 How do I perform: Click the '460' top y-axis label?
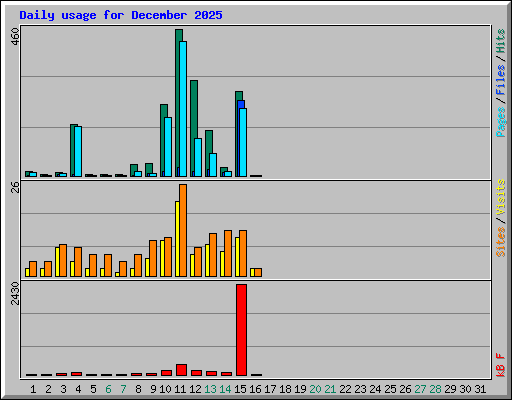point(15,36)
